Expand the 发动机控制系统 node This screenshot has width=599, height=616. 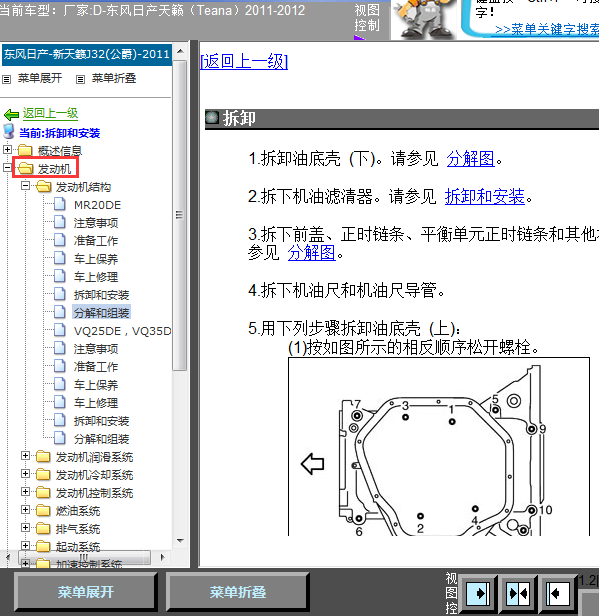(25, 491)
